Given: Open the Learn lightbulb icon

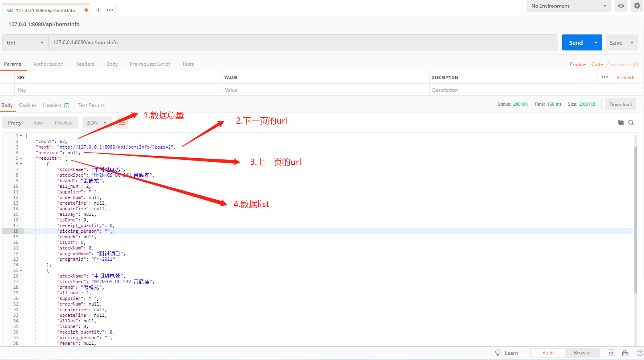Looking at the screenshot, I should coord(498,353).
